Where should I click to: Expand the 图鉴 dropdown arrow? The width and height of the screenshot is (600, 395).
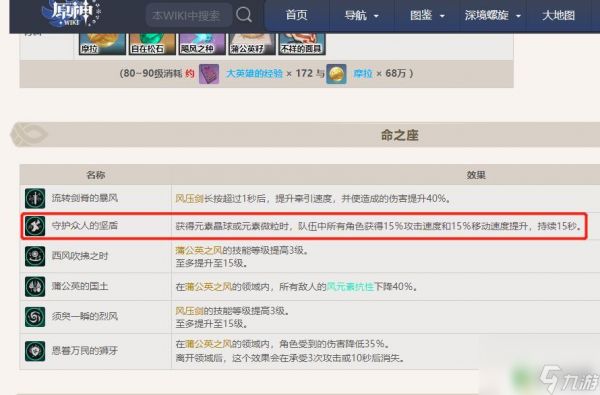[x=442, y=16]
